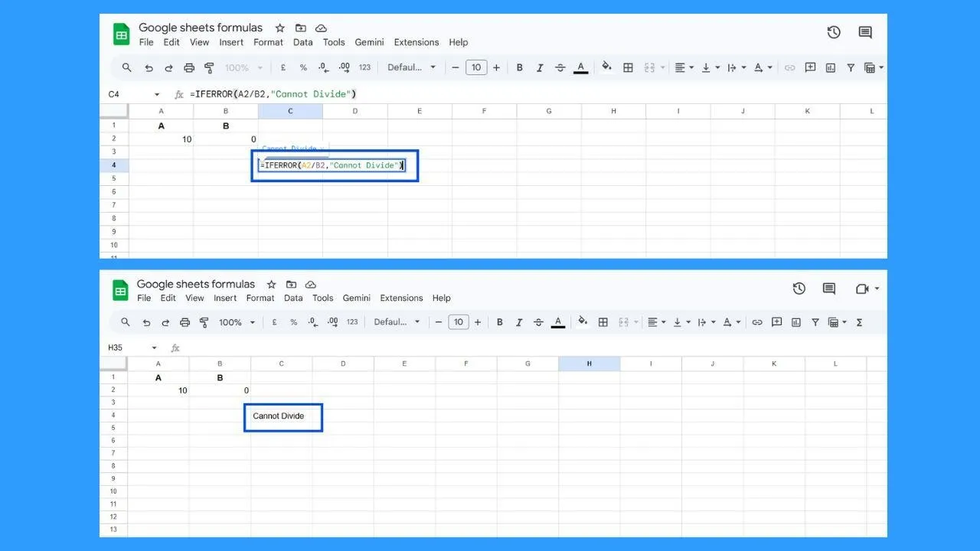Open the Data menu in the upper window
The image size is (980, 551).
click(x=303, y=42)
